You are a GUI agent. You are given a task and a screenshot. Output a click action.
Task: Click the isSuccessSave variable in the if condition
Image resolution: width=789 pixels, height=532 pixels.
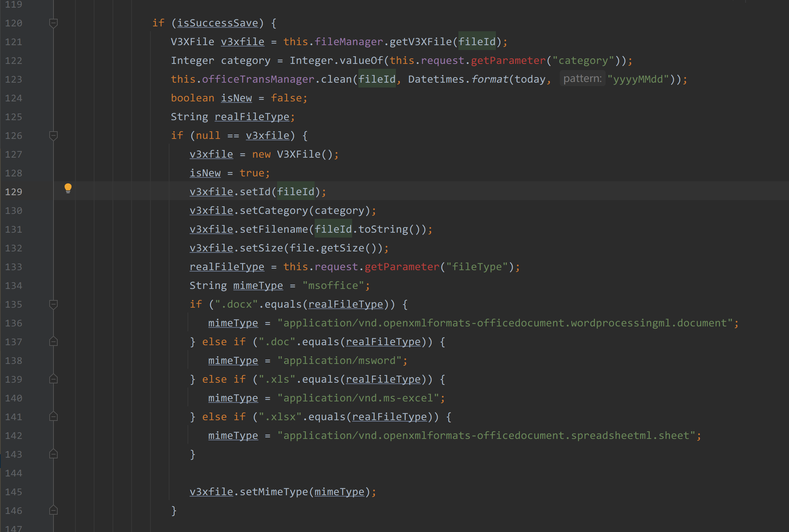218,23
